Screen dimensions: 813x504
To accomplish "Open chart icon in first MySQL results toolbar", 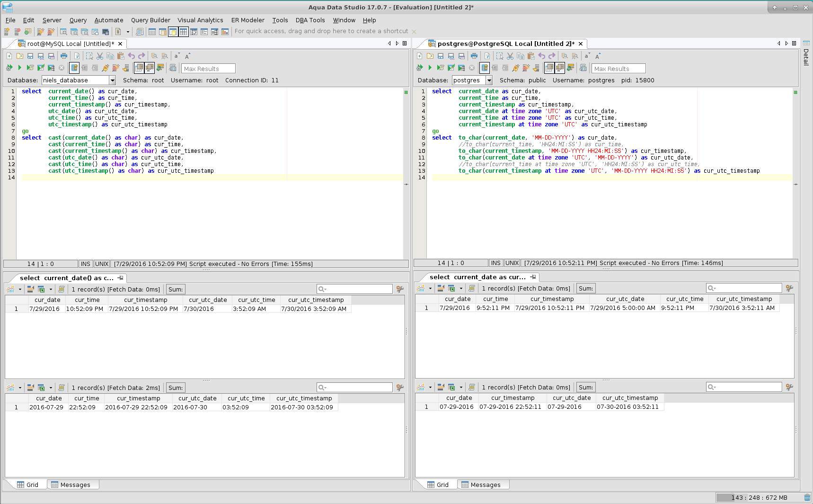I will coord(10,289).
